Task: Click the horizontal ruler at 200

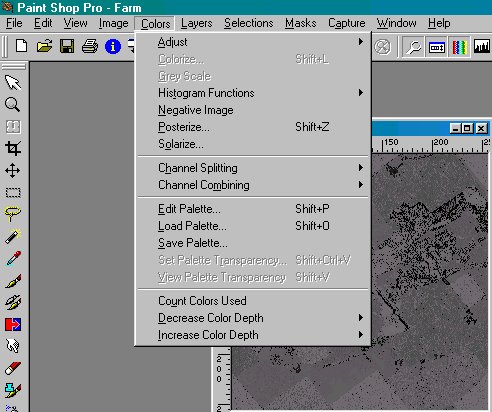Action: (440, 144)
